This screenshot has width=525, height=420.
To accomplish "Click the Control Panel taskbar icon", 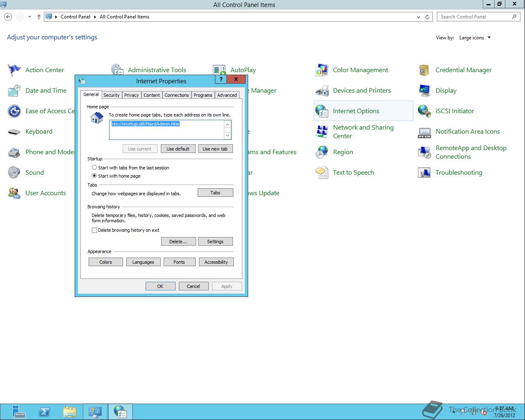I will [x=95, y=411].
